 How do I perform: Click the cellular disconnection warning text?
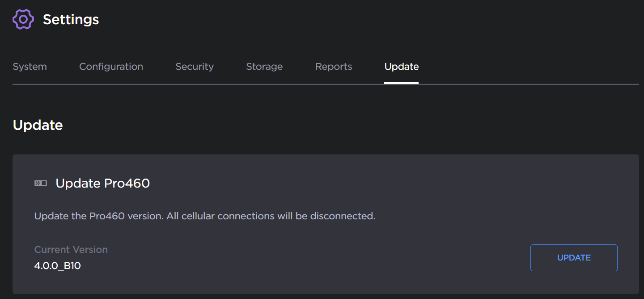click(204, 216)
